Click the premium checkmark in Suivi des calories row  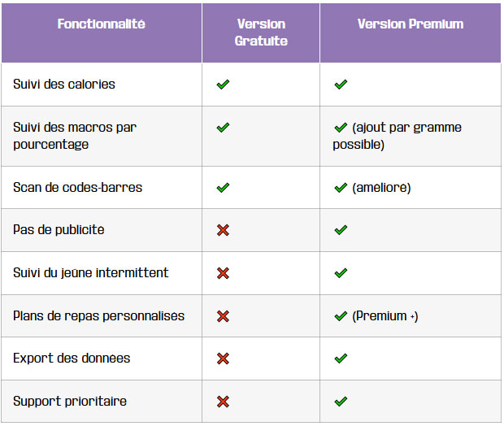(x=341, y=85)
